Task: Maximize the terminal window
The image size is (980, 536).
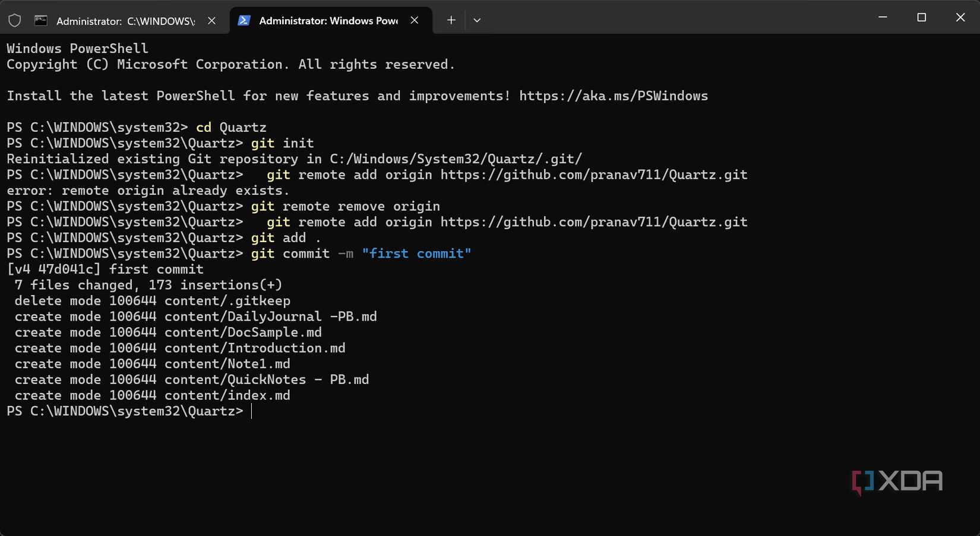Action: point(921,17)
